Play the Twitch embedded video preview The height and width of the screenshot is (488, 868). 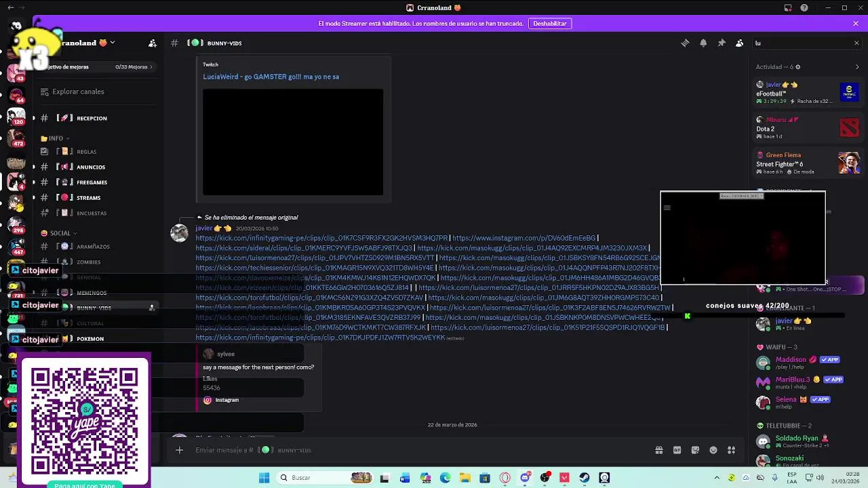[293, 142]
